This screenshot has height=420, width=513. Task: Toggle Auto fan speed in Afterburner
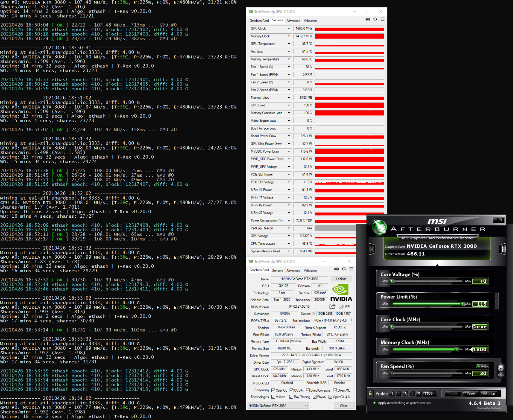click(x=483, y=366)
